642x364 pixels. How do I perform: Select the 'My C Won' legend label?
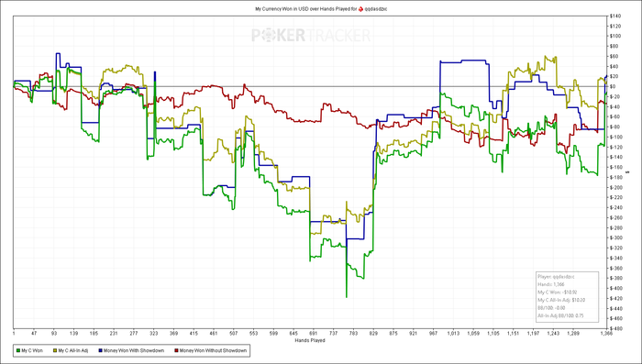click(x=32, y=350)
